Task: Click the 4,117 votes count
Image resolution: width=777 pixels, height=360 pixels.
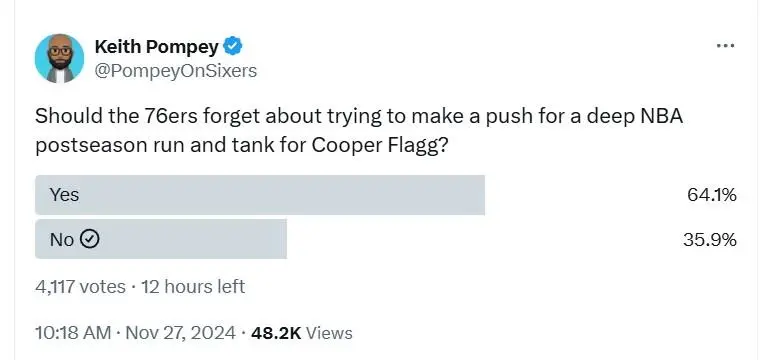Action: [80, 287]
